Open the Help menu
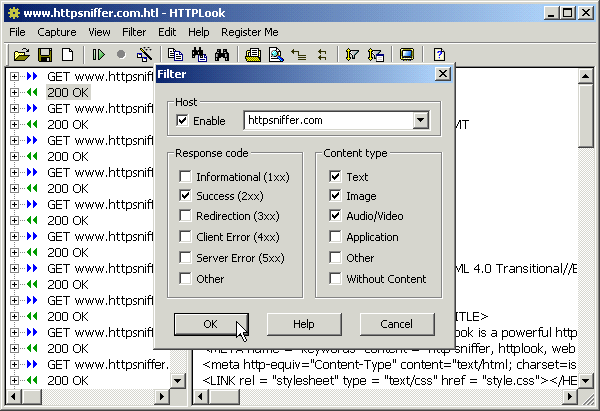The width and height of the screenshot is (600, 411). [x=199, y=32]
